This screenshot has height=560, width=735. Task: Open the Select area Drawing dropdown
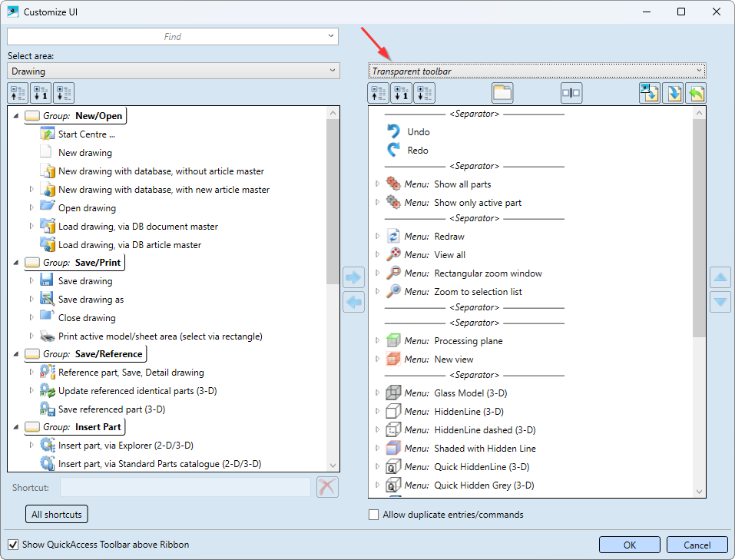pyautogui.click(x=174, y=71)
